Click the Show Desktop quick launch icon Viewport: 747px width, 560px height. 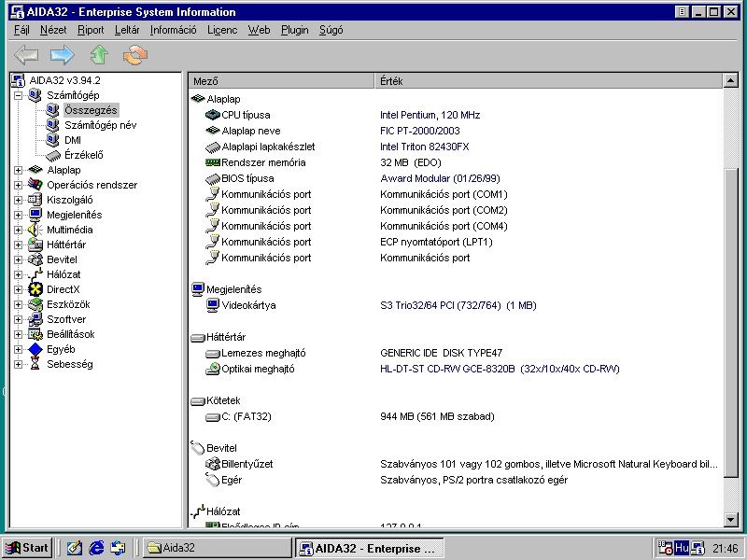[75, 548]
